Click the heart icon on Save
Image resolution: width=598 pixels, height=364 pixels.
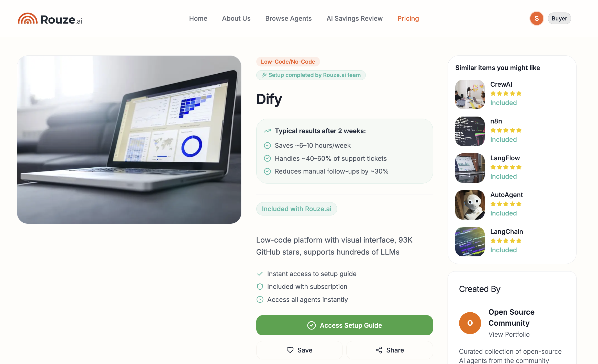pyautogui.click(x=290, y=350)
